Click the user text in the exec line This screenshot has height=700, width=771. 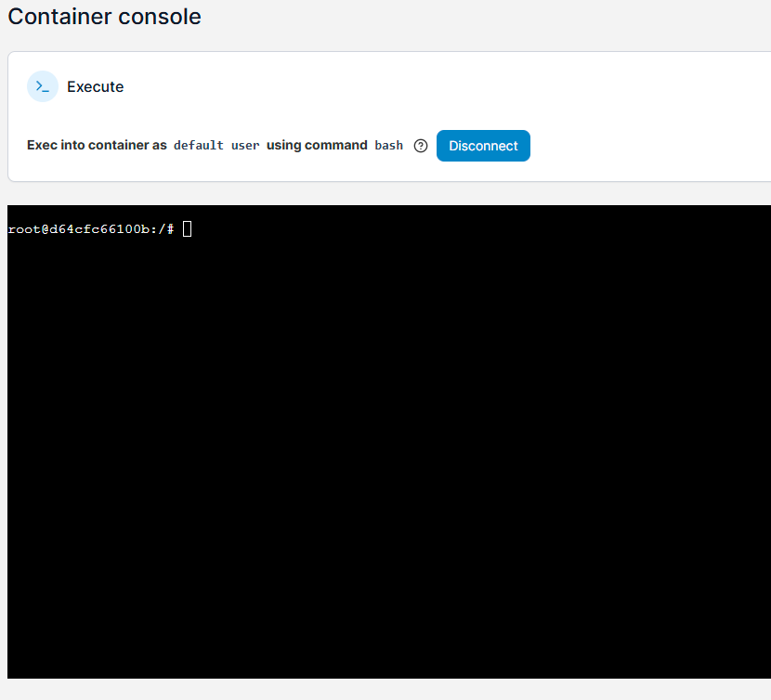pyautogui.click(x=244, y=146)
